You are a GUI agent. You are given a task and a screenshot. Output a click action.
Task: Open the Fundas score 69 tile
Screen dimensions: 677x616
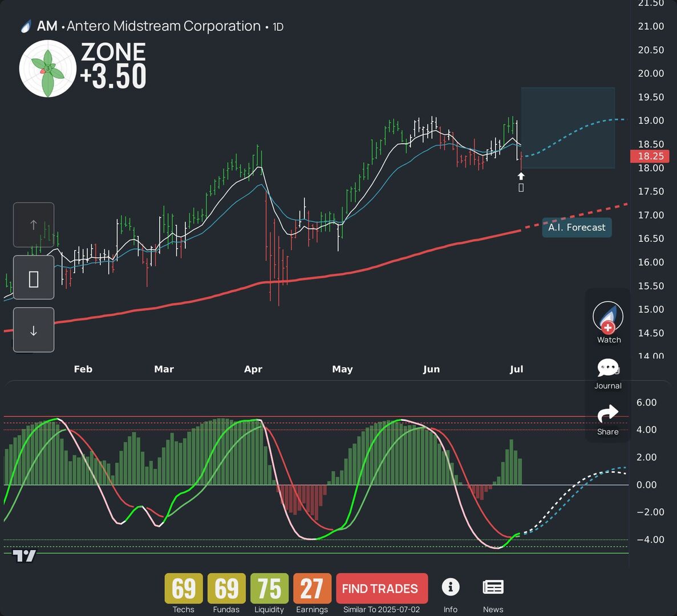pos(226,589)
